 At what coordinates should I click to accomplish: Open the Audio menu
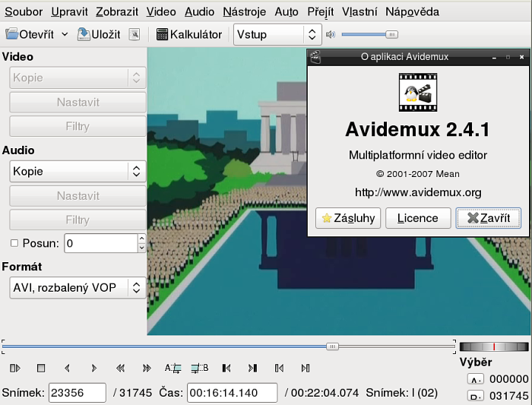coord(199,12)
